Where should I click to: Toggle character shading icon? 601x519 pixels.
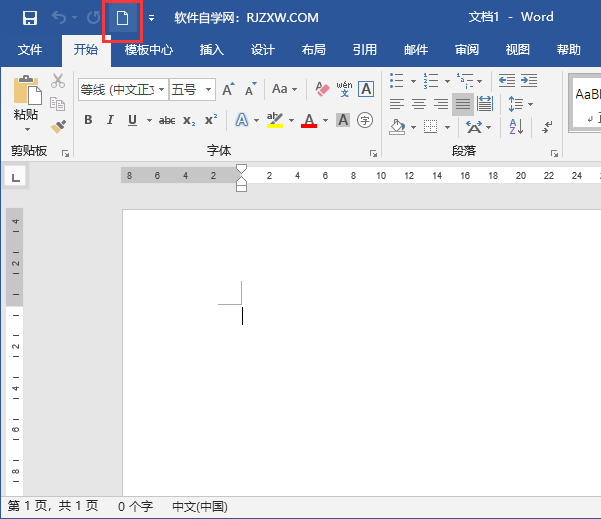(343, 120)
